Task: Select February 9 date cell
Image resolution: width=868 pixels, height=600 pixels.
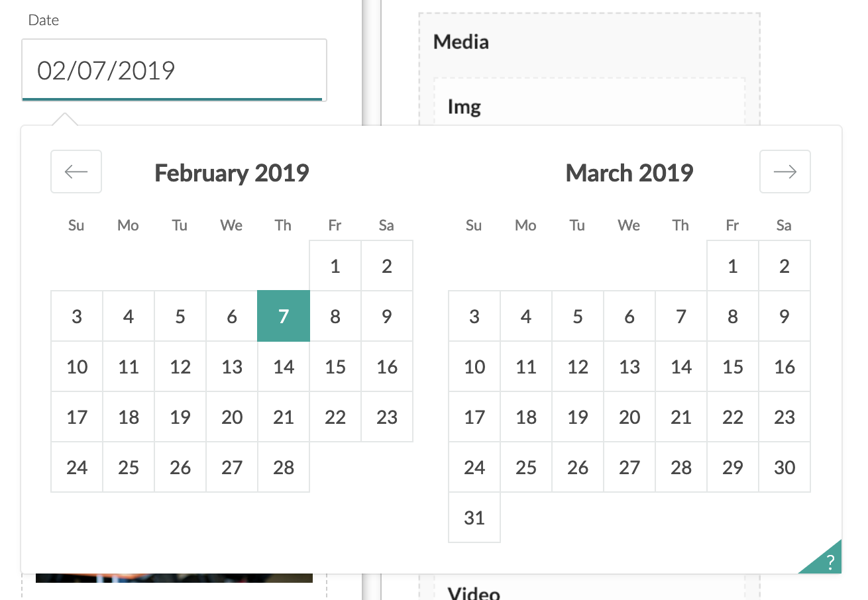Action: [x=387, y=316]
